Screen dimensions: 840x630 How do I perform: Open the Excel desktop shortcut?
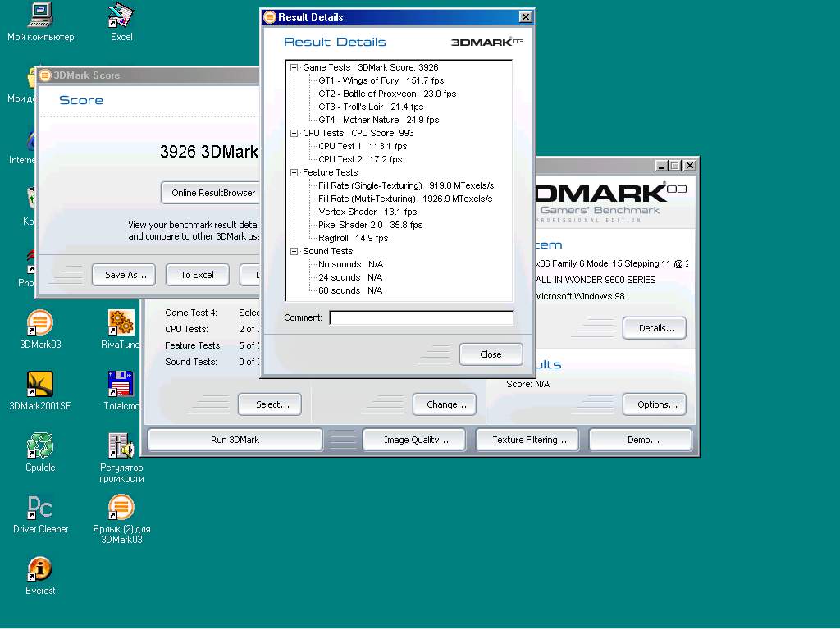pos(121,16)
